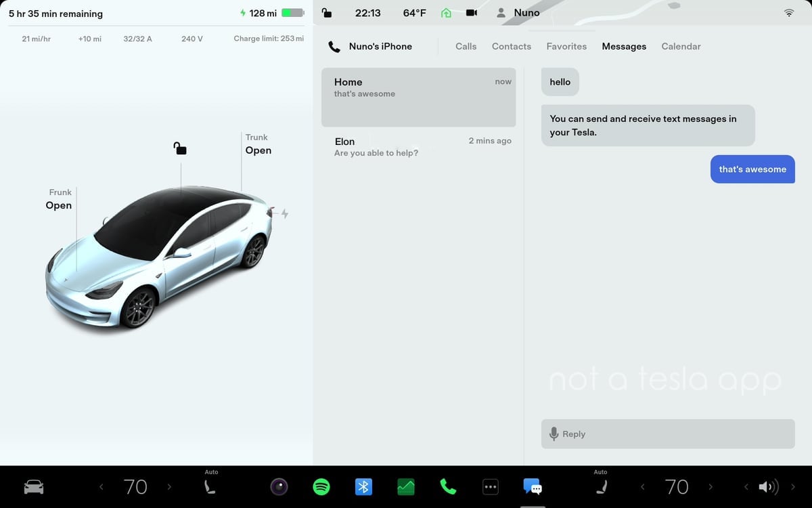Select Nuno's iPhone device label
This screenshot has height=508, width=812.
tap(380, 47)
